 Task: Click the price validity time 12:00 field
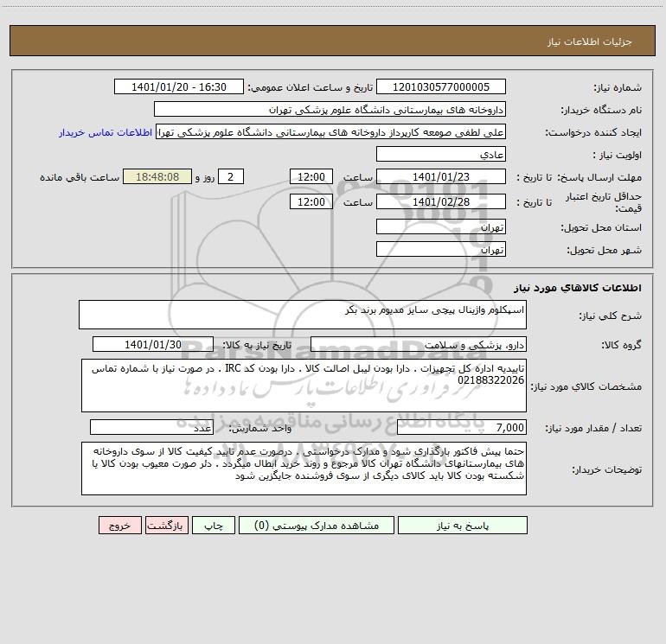[311, 201]
